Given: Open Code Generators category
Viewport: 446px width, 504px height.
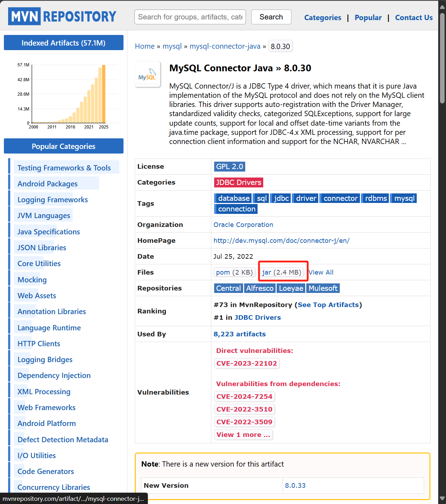Looking at the screenshot, I should [46, 472].
